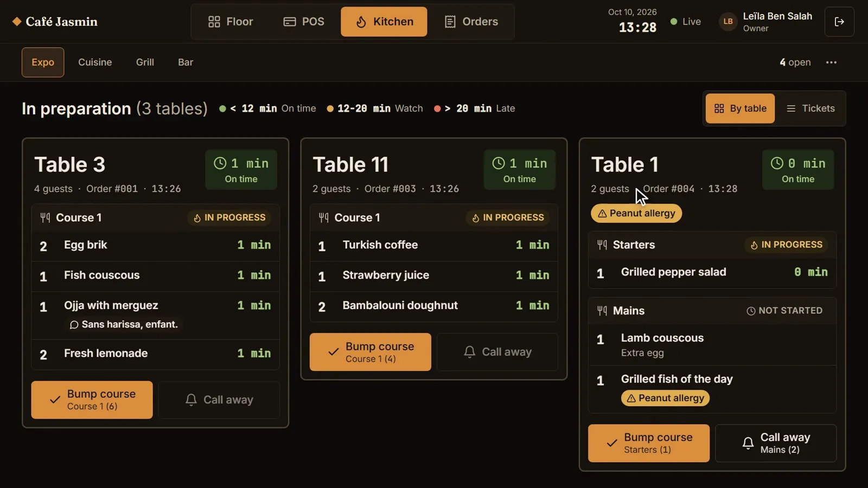The height and width of the screenshot is (488, 868).
Task: Click Table 11 Course 1 utensils icon
Action: pos(323,218)
